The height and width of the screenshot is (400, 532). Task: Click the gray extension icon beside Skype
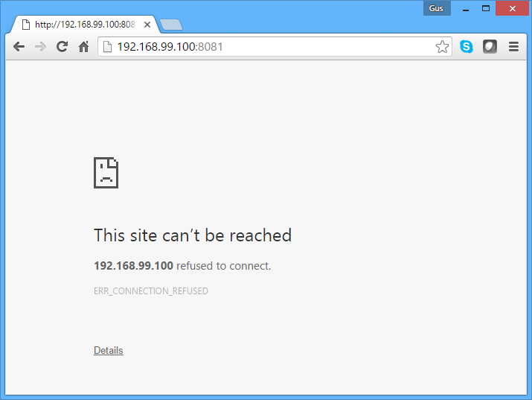[x=490, y=47]
